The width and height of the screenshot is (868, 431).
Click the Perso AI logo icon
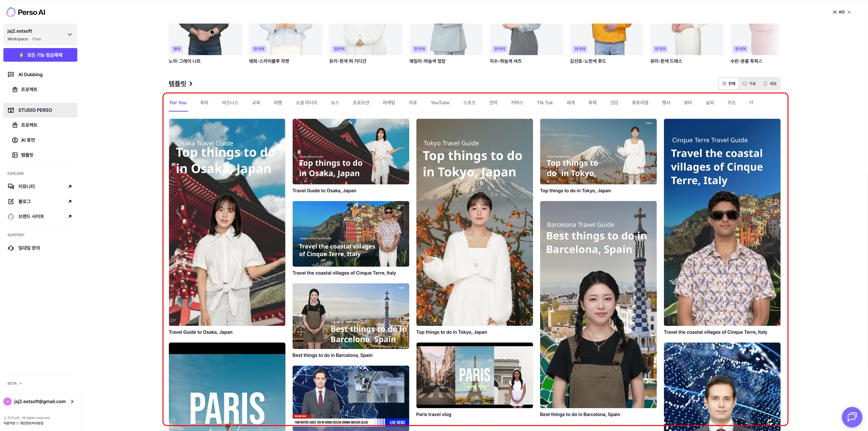11,12
